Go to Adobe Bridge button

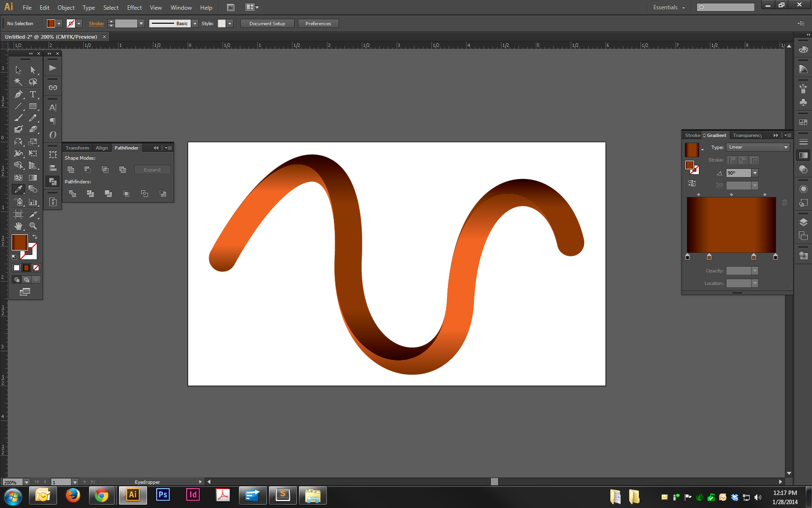[x=231, y=7]
